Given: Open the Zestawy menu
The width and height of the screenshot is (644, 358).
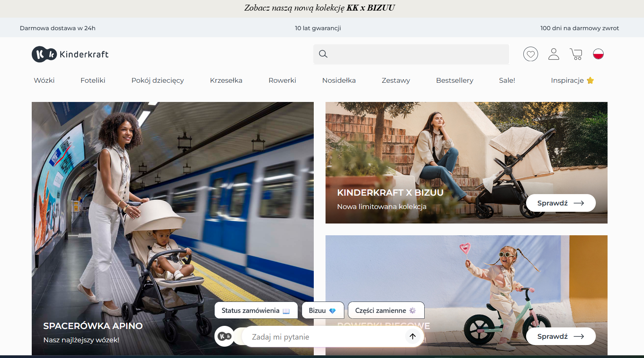Looking at the screenshot, I should (x=396, y=80).
